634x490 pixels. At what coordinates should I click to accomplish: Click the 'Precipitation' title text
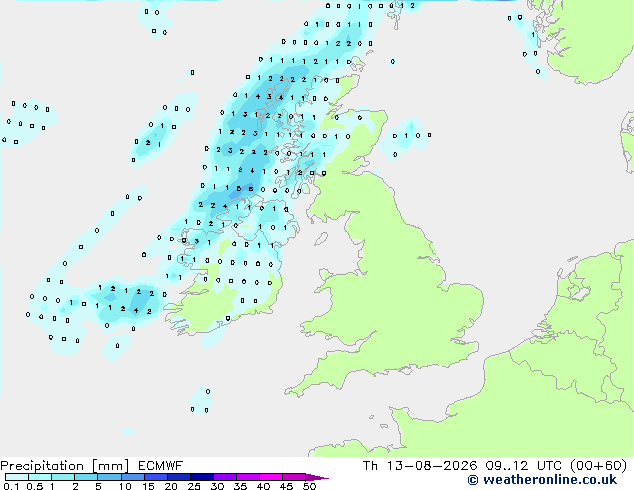42,466
